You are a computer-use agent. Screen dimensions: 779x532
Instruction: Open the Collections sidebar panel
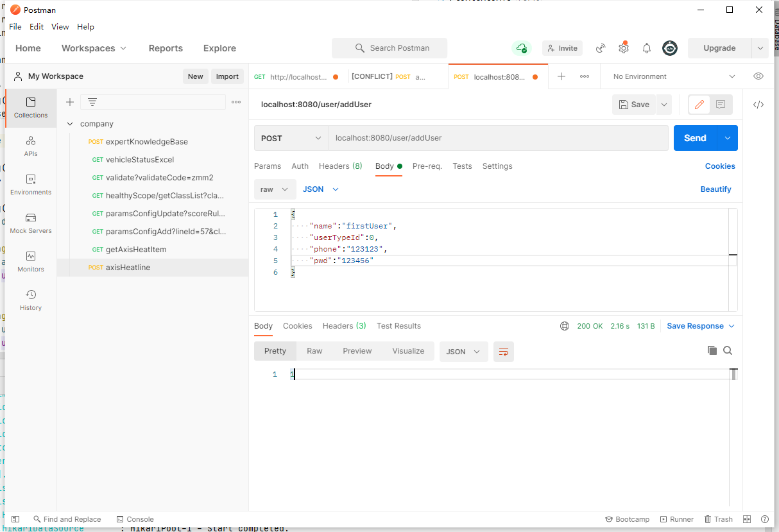(x=31, y=108)
